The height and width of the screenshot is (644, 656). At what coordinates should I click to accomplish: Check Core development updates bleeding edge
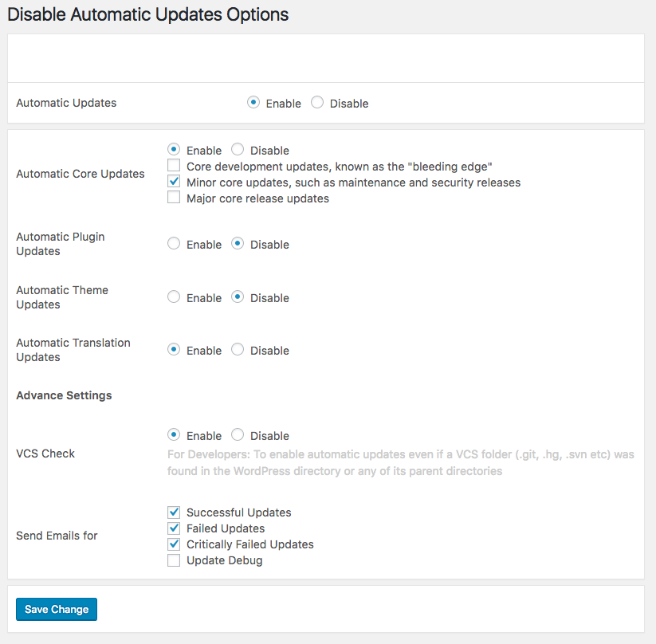tap(174, 166)
